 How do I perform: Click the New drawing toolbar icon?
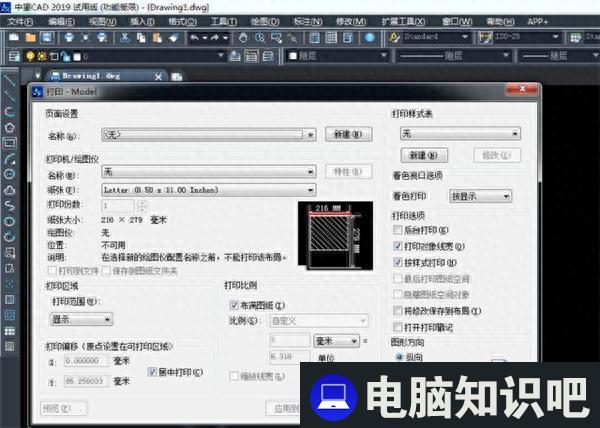coord(14,37)
